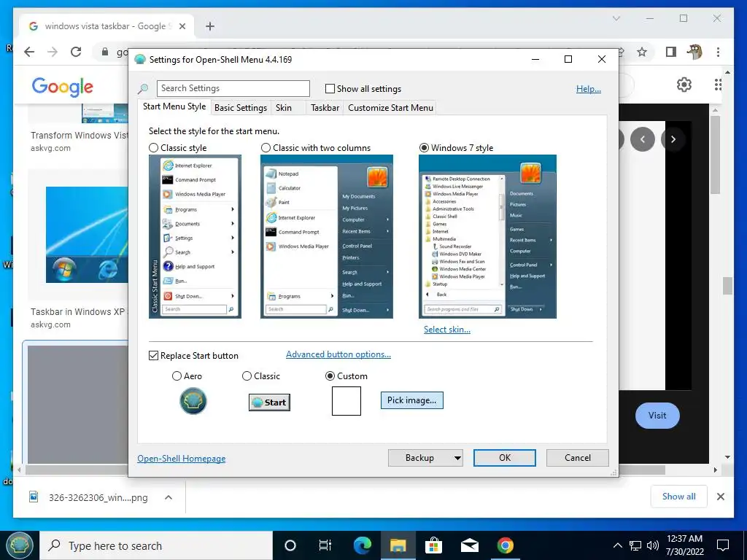Open File Explorer from taskbar

point(398,545)
